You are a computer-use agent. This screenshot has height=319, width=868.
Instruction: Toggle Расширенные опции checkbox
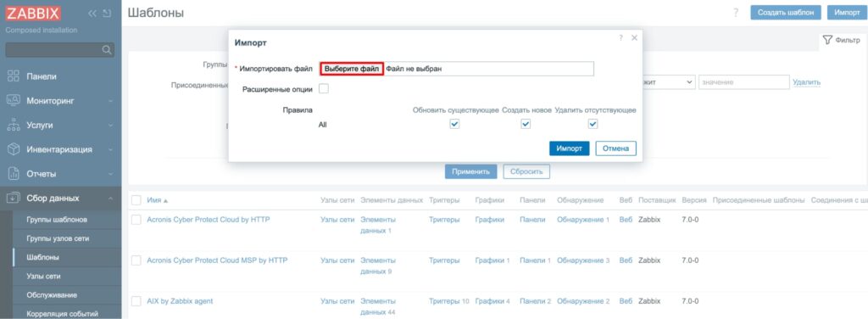click(x=324, y=88)
